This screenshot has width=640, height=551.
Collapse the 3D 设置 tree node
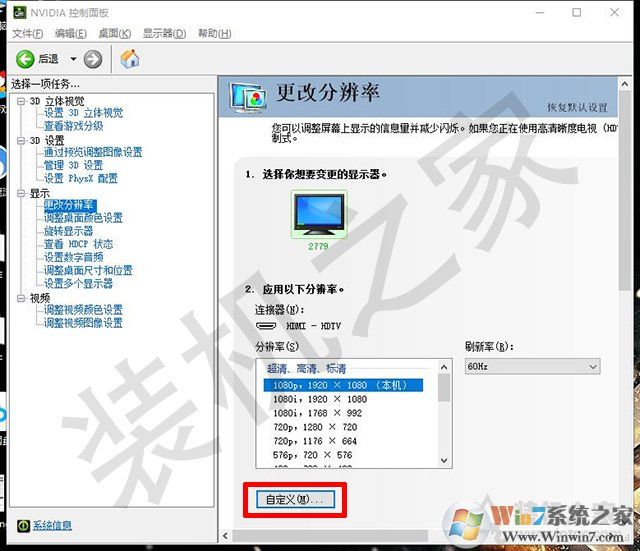pyautogui.click(x=21, y=141)
